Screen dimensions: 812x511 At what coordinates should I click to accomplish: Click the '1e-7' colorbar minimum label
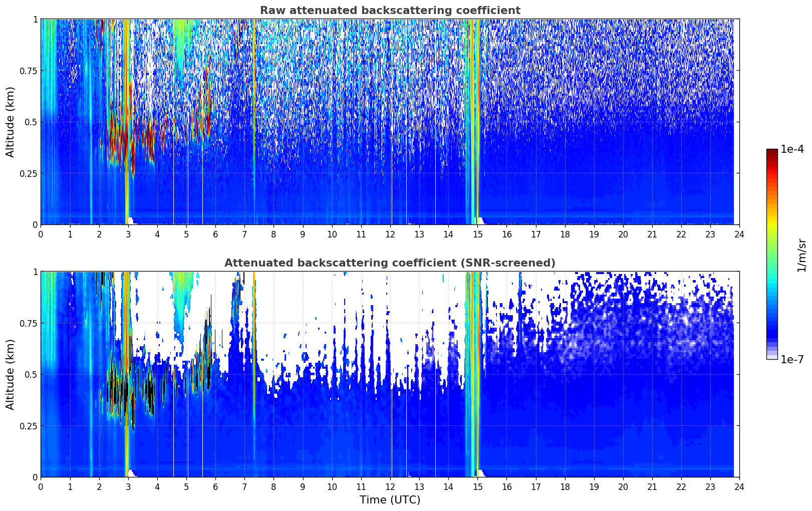(791, 360)
